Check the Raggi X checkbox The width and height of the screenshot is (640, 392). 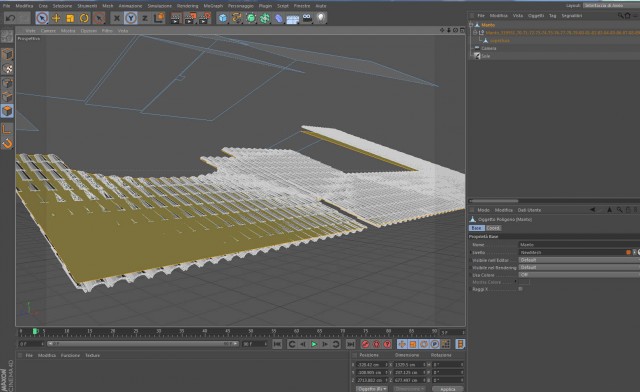point(520,289)
